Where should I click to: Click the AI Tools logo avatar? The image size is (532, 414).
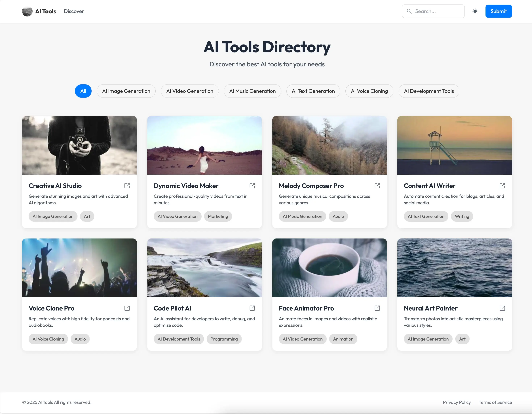coord(27,11)
